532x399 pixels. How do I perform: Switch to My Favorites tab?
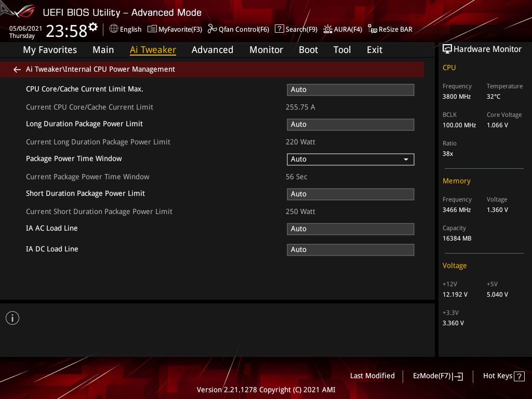[50, 50]
